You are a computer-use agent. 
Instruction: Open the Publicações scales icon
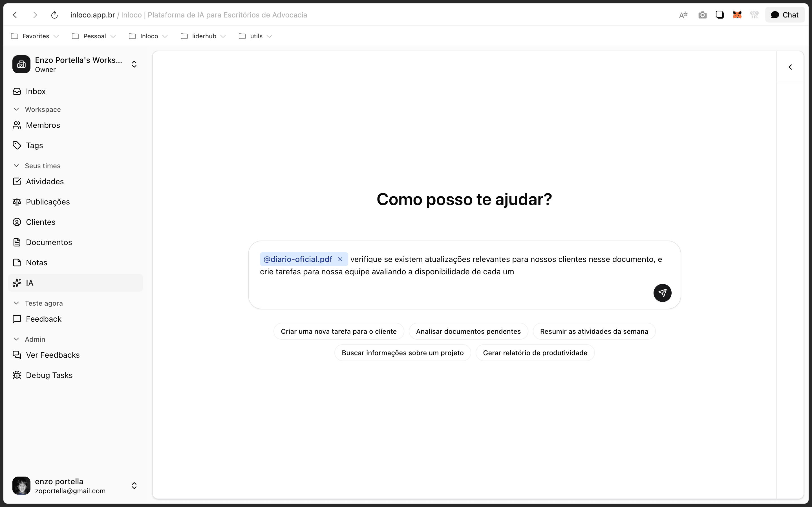click(x=17, y=202)
